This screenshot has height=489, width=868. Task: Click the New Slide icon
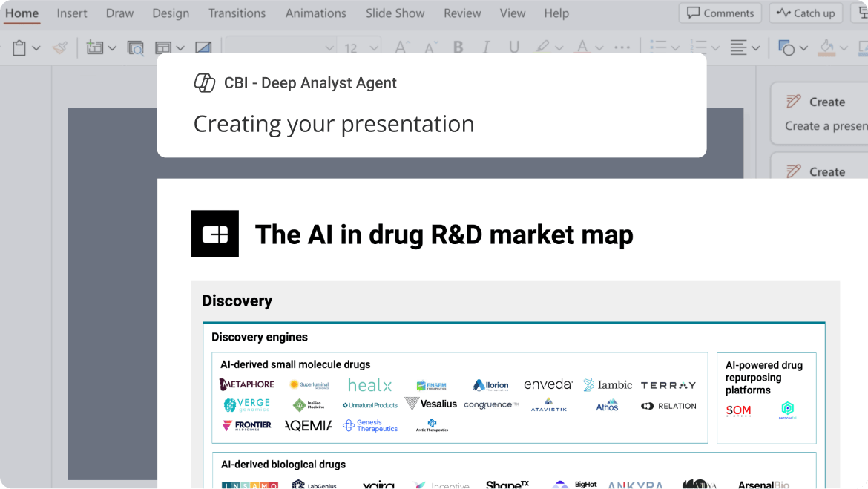click(95, 47)
